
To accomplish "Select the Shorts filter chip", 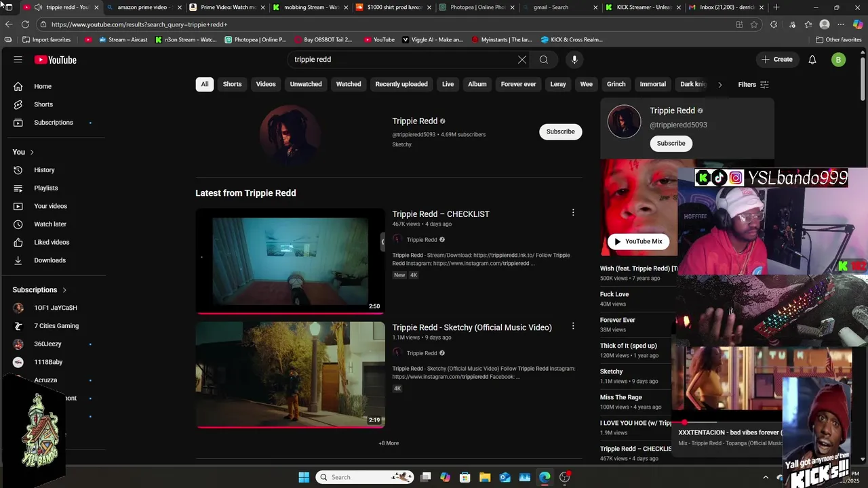I will coord(233,84).
